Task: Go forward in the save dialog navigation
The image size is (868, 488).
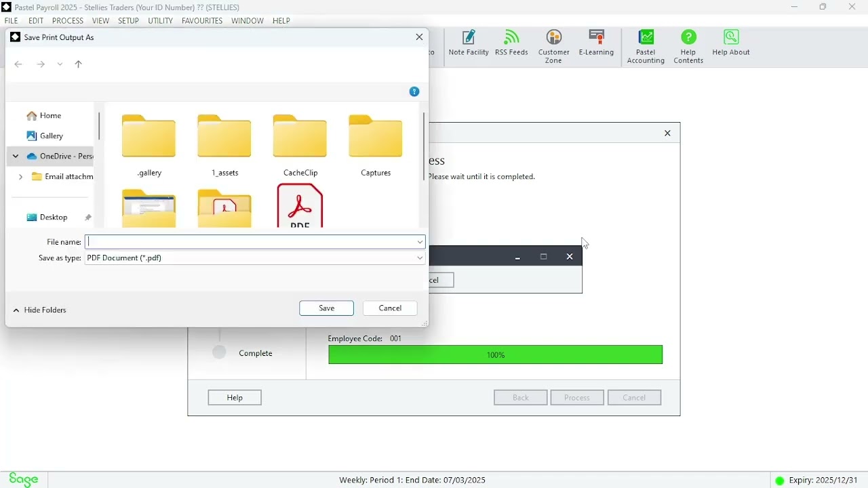Action: (x=41, y=64)
